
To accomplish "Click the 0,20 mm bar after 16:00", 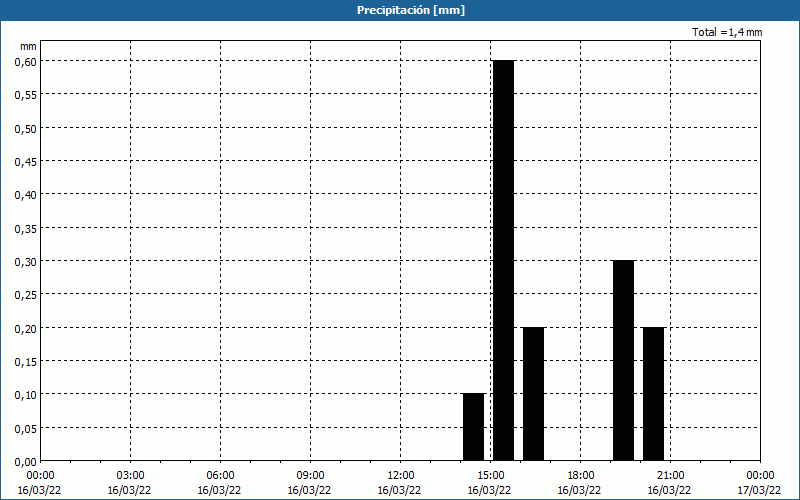I will [534, 394].
